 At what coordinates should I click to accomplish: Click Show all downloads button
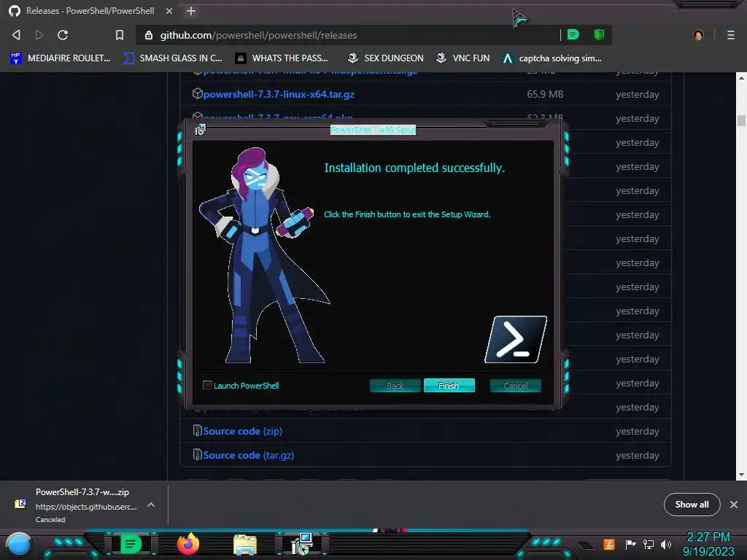pos(692,505)
